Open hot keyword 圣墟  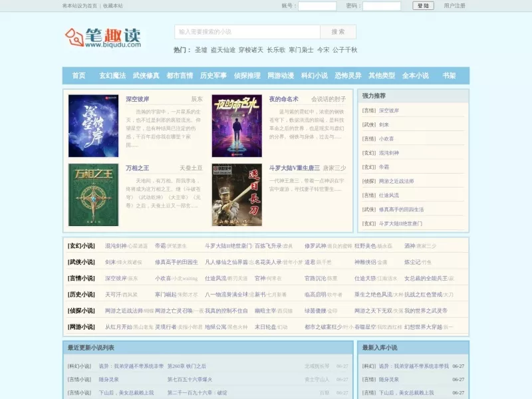tap(201, 50)
